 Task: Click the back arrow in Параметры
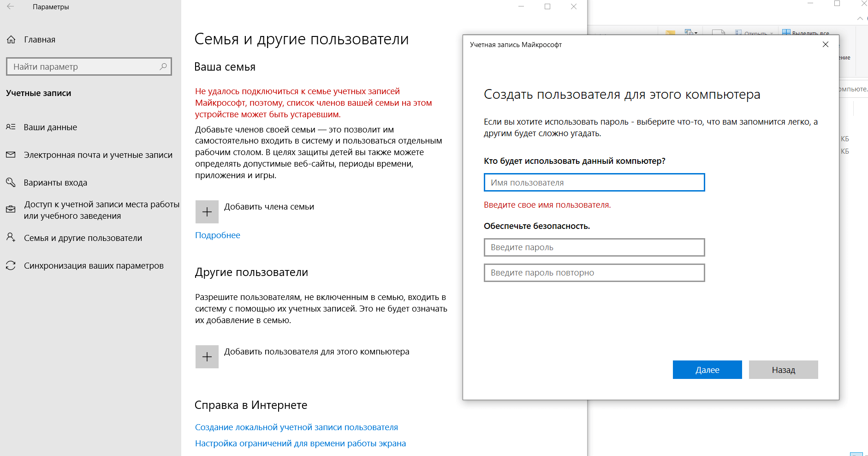11,7
